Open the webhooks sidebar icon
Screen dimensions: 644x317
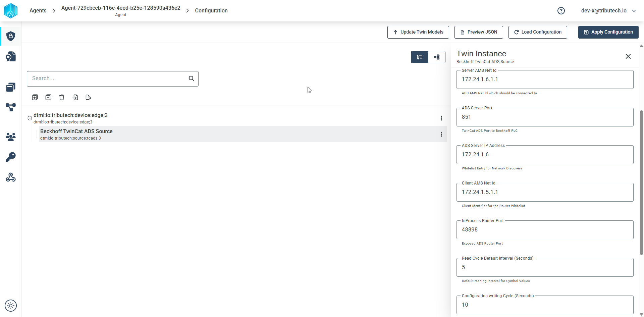pyautogui.click(x=11, y=177)
